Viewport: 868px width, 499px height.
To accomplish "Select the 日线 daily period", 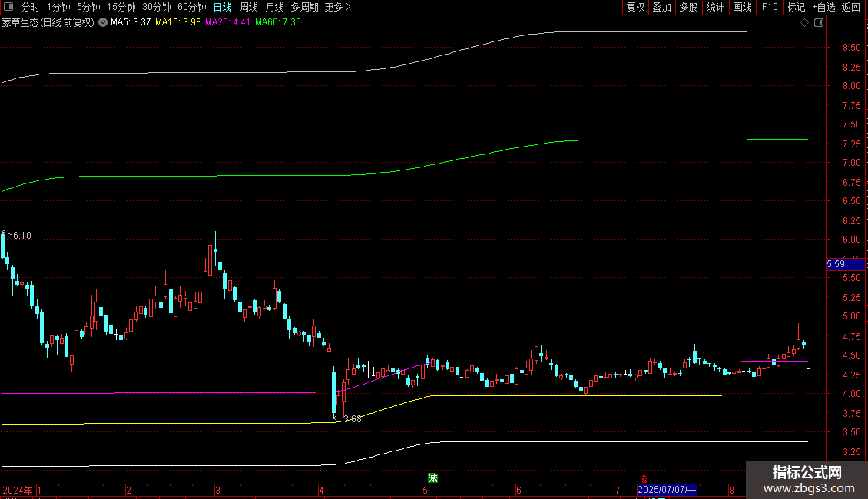I will [223, 7].
